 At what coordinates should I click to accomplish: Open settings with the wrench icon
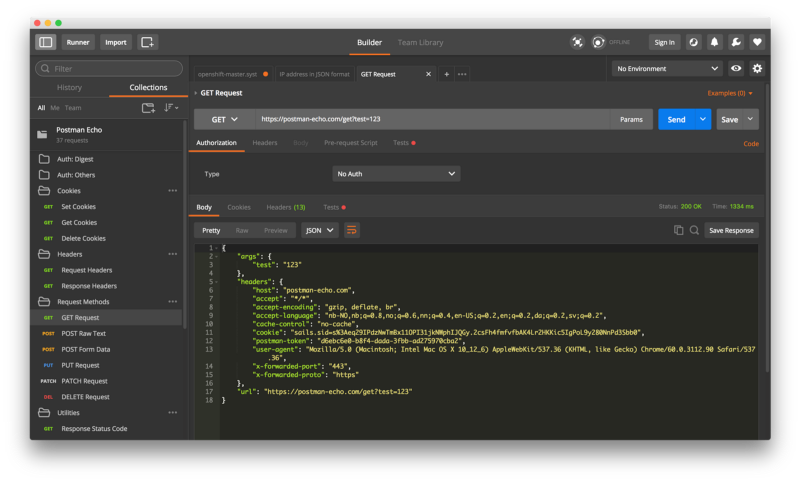[x=736, y=42]
